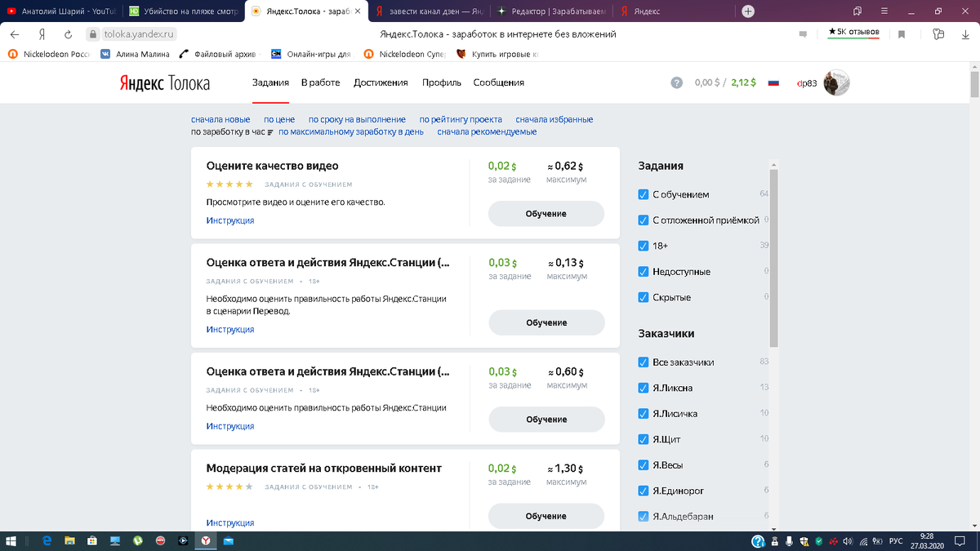Click the help question mark icon in Toloka header
Image resolution: width=980 pixels, height=551 pixels.
click(x=676, y=82)
